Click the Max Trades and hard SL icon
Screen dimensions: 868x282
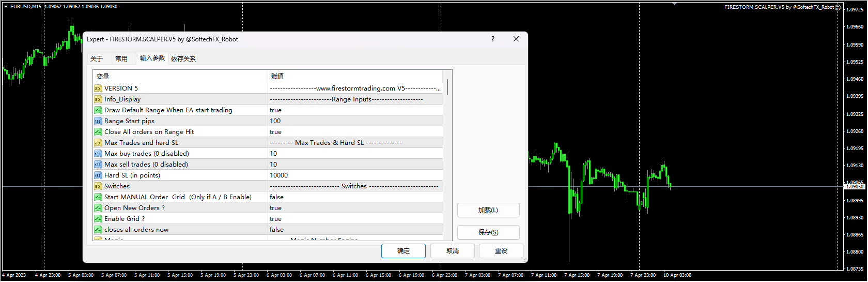[98, 143]
